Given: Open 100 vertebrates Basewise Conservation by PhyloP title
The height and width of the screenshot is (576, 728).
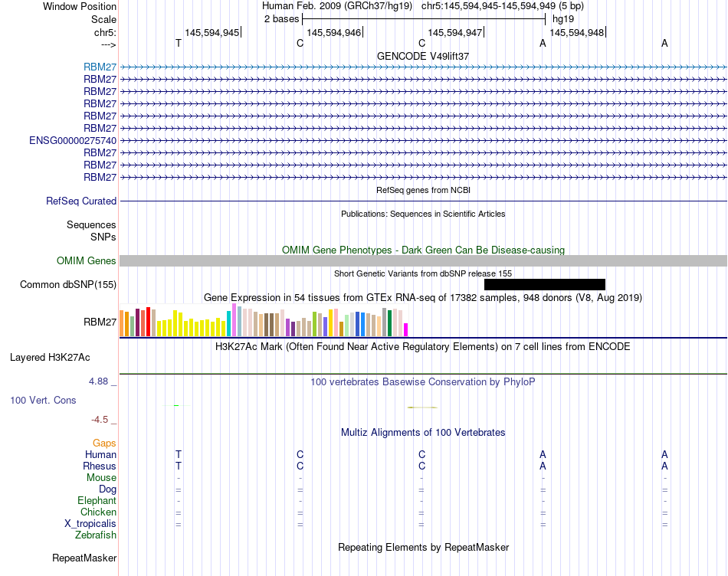Looking at the screenshot, I should coord(423,382).
